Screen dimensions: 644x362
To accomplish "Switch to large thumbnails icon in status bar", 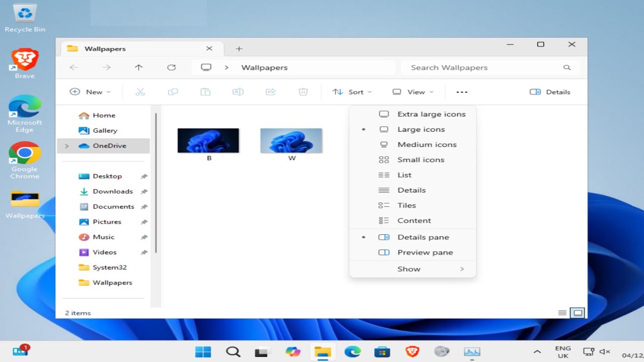I will 578,313.
